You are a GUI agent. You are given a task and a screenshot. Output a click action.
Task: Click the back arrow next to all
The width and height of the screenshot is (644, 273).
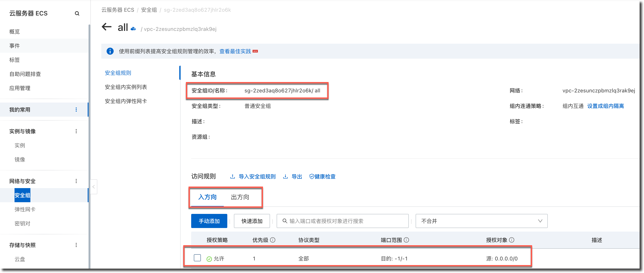(x=107, y=27)
